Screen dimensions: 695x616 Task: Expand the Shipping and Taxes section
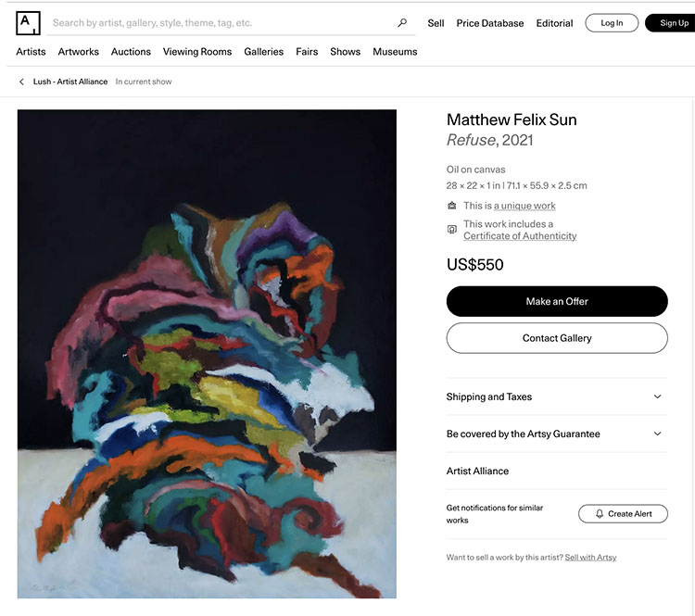(x=658, y=396)
